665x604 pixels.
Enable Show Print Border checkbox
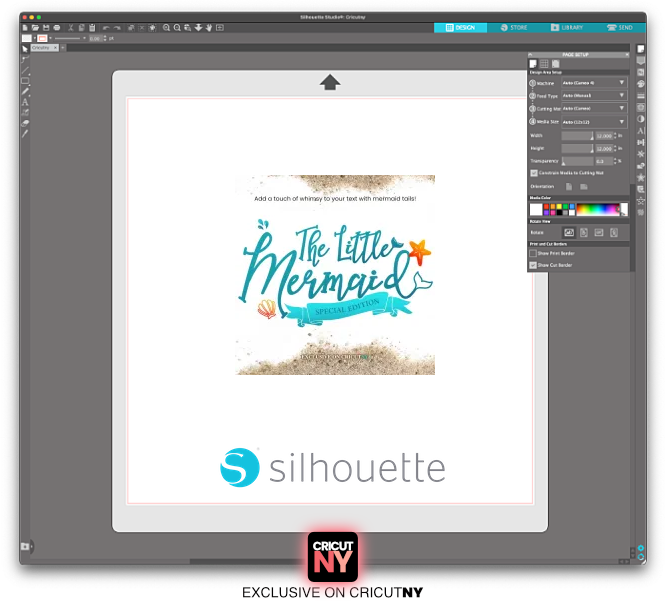[533, 253]
